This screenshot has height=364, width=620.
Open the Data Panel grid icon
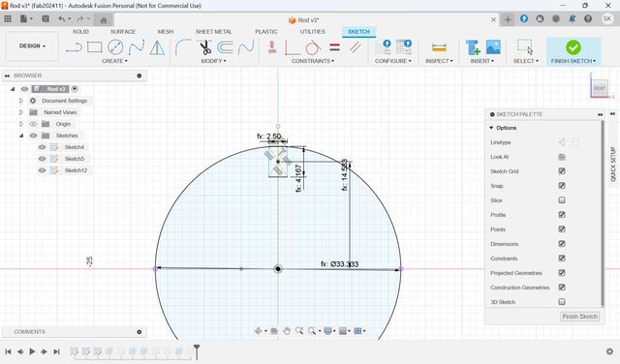(x=8, y=18)
